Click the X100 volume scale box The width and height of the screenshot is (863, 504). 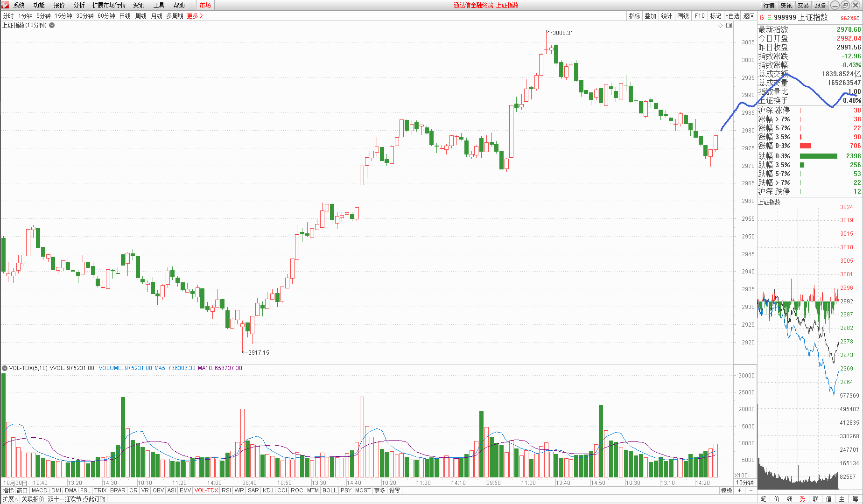click(x=741, y=475)
